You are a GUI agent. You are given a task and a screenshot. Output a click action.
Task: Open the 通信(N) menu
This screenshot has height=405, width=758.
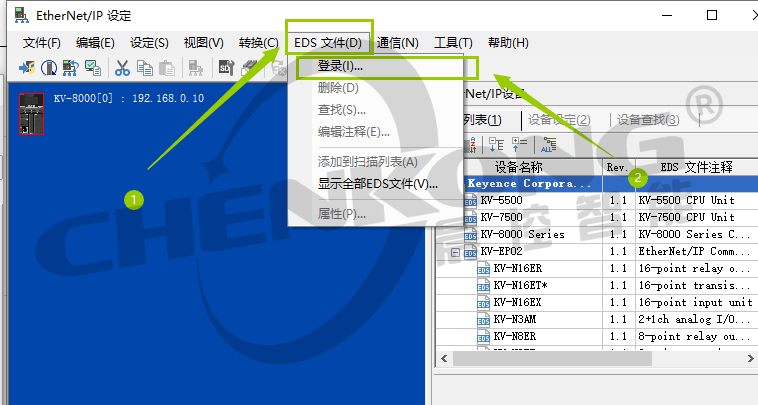tap(397, 43)
